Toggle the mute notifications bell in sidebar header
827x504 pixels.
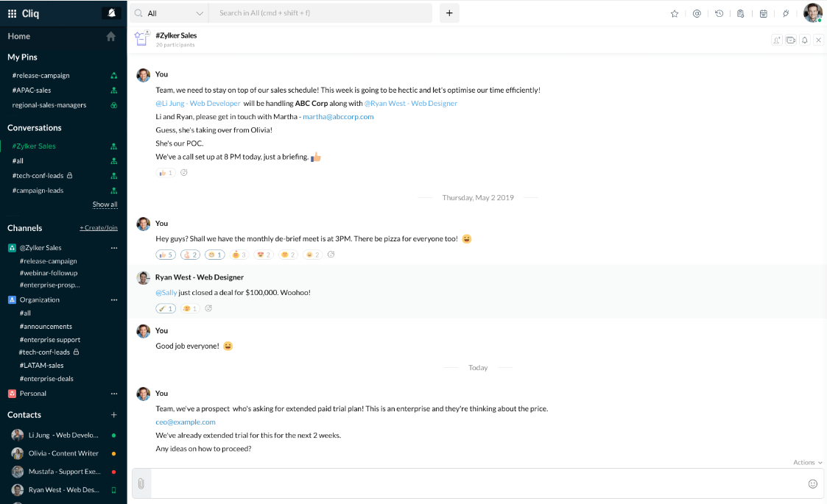(111, 13)
